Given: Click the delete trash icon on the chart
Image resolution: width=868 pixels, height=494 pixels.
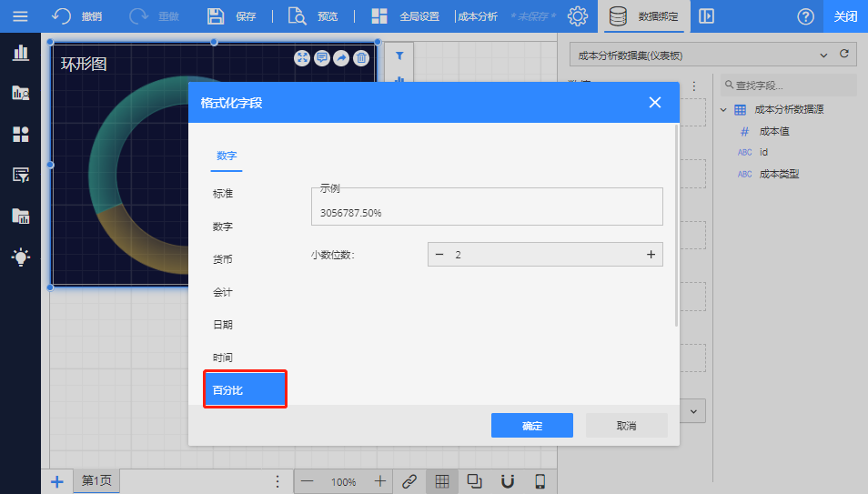Looking at the screenshot, I should coord(361,58).
